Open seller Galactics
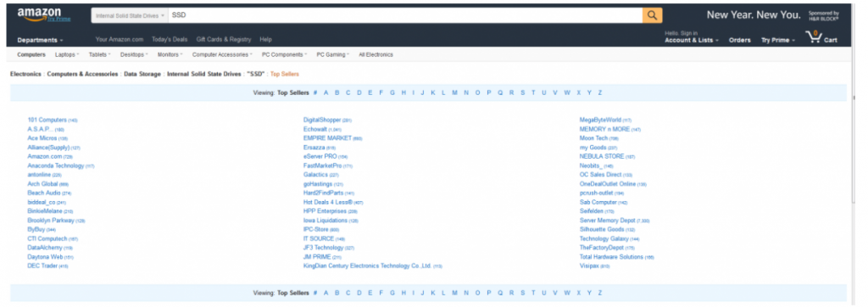This screenshot has width=868, height=308. pos(315,175)
